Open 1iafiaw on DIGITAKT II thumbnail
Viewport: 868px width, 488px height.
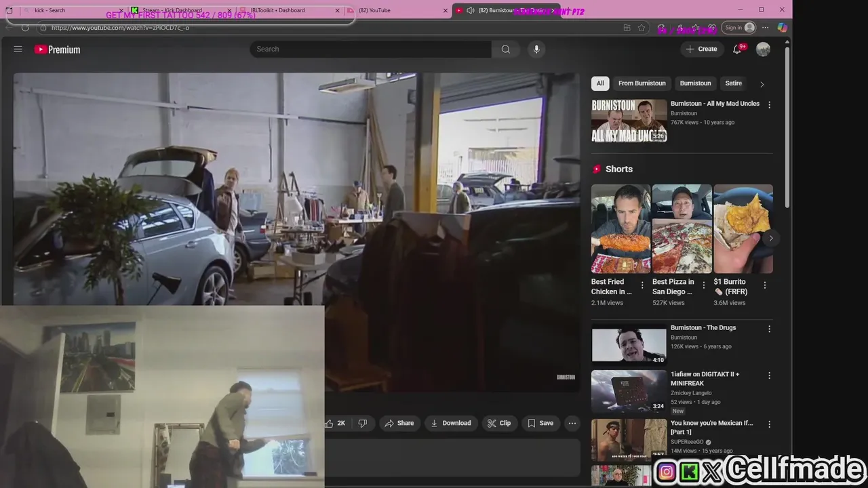pos(629,391)
